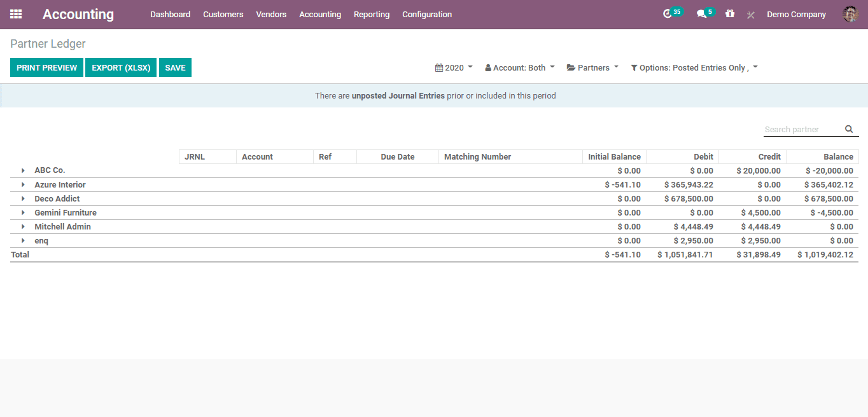Screen dimensions: 868x417
Task: Click the user avatar picture
Action: (850, 14)
